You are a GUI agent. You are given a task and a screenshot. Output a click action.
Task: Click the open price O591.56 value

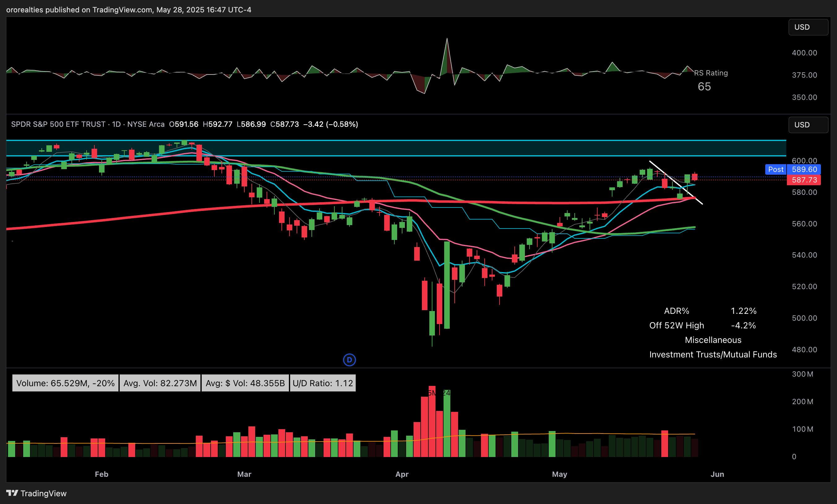tap(183, 124)
